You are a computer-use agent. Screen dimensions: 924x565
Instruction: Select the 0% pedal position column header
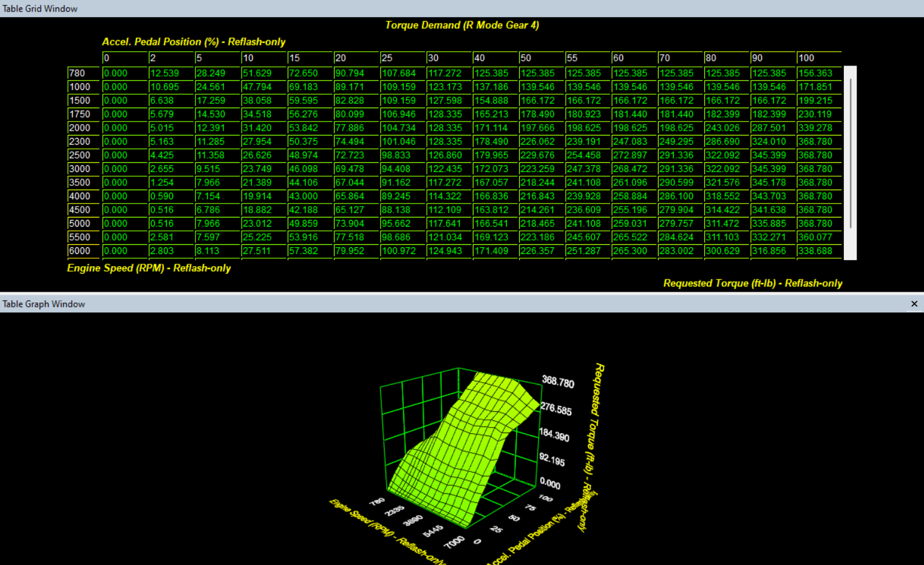(124, 58)
